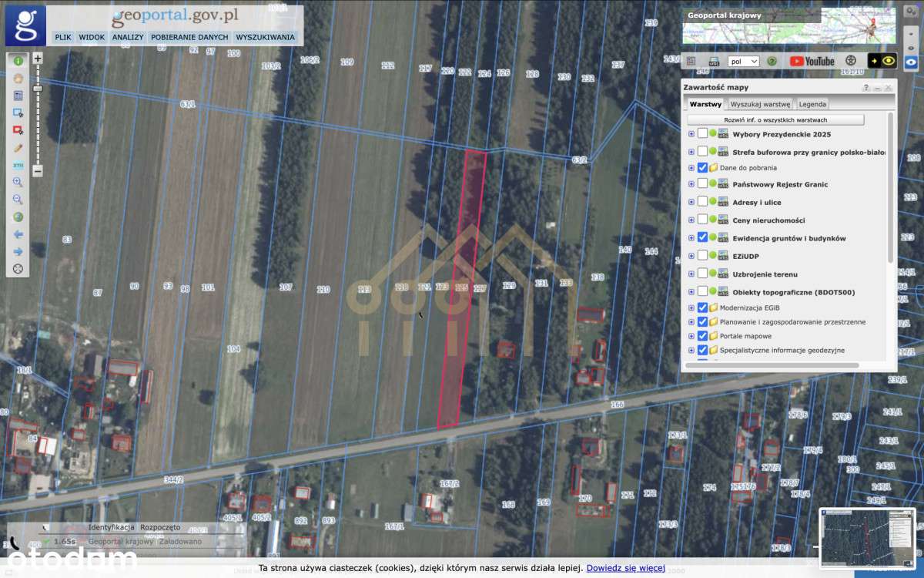
Task: Go to next map view arrow
Action: click(18, 251)
